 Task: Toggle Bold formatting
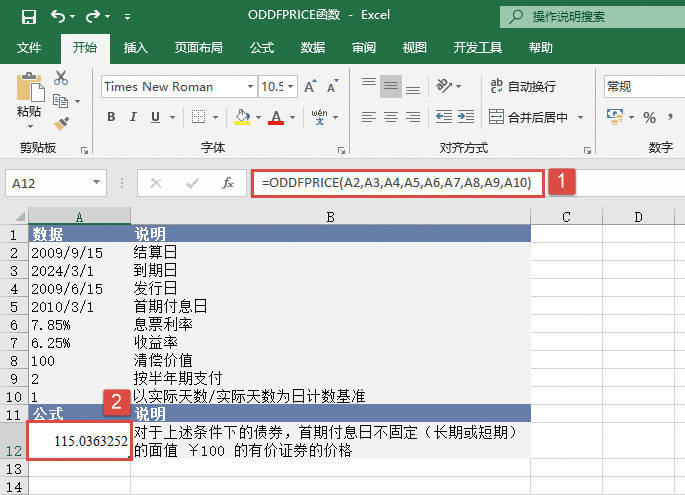(x=110, y=117)
